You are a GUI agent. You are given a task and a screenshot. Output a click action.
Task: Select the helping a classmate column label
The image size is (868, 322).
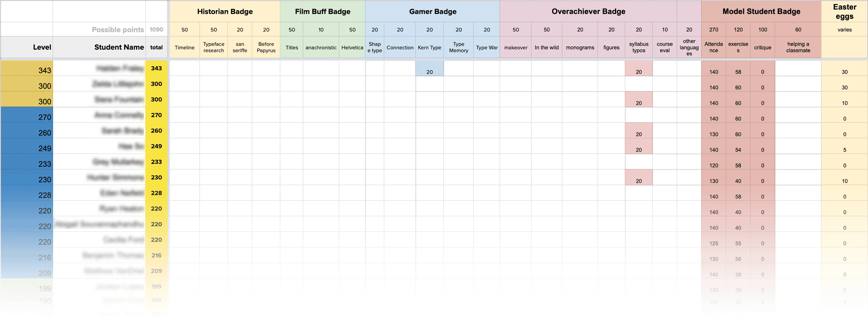[798, 47]
